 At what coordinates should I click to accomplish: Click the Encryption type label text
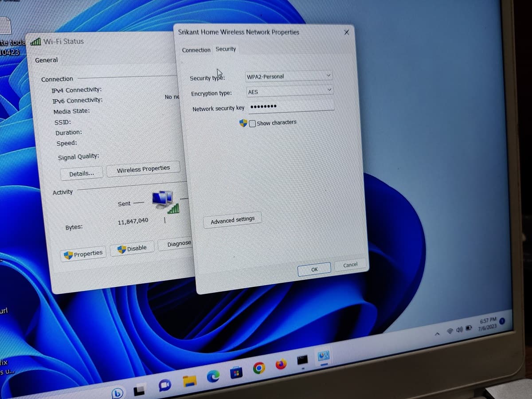click(x=211, y=94)
